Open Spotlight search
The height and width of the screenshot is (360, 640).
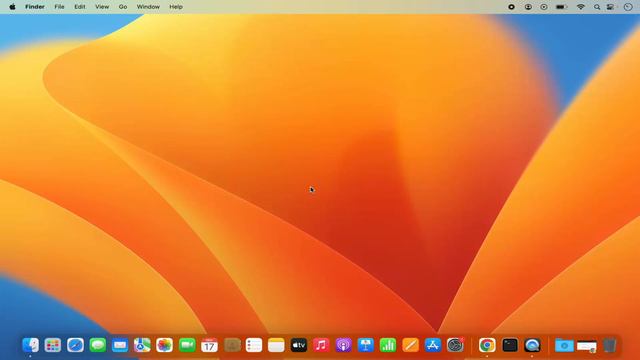point(597,7)
